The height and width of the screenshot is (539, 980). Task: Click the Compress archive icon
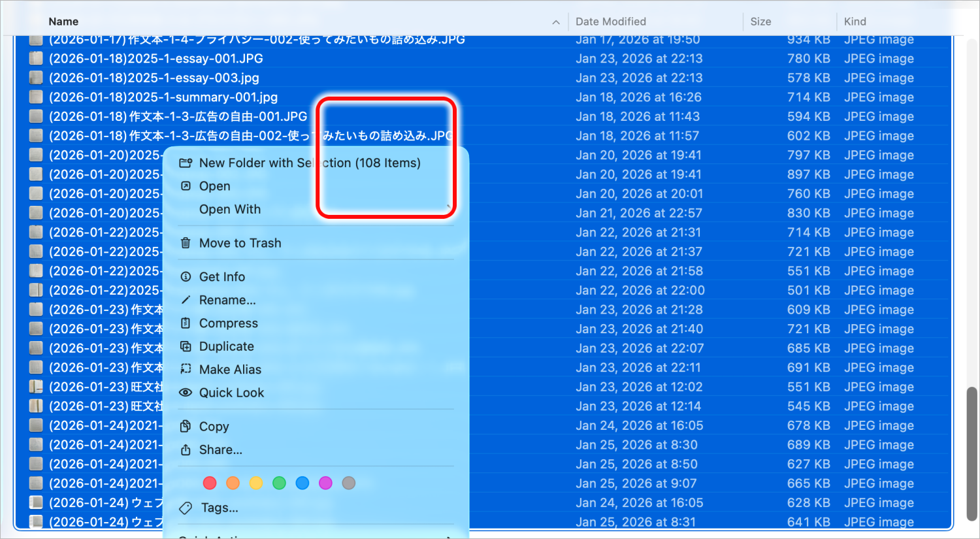click(x=186, y=323)
